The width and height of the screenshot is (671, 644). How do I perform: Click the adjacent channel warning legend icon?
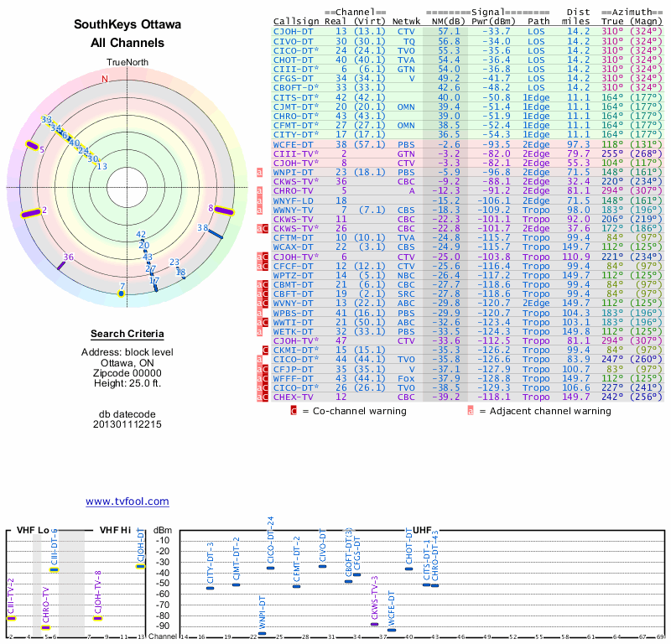(471, 411)
